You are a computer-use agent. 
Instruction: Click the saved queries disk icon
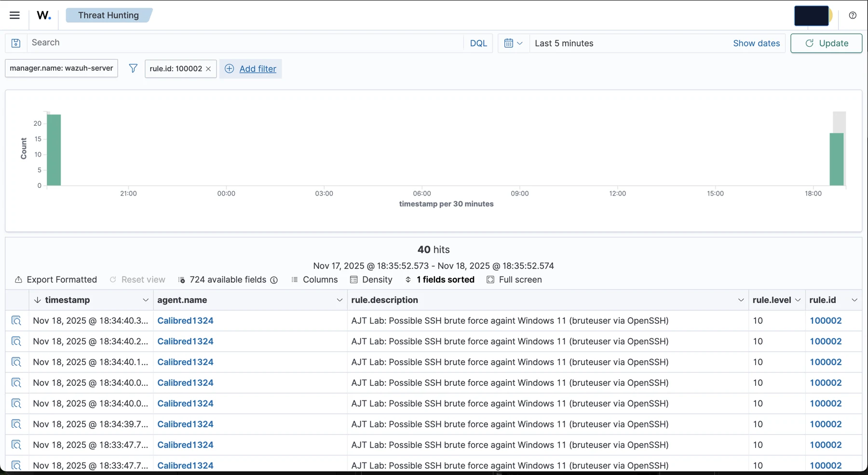[16, 43]
